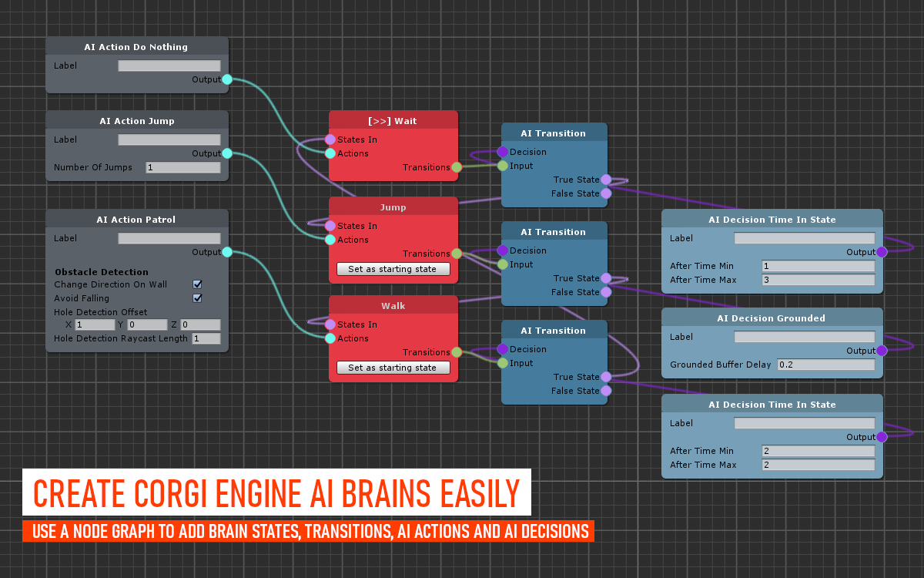Click the Hole Detection Offset Y field
Screen dimensions: 924x578
pos(147,324)
